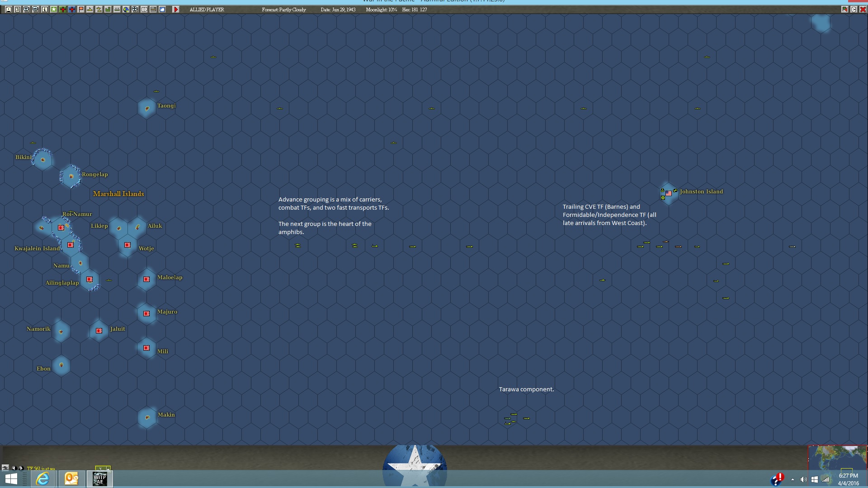Click the globe toolbar icon

coord(126,9)
